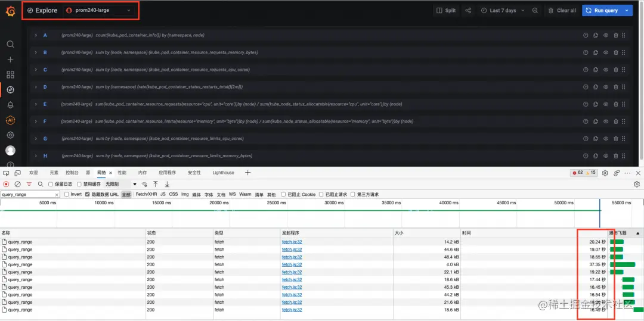Uncheck the 隐藏数据 URL checkbox
The height and width of the screenshot is (321, 644).
click(x=88, y=194)
